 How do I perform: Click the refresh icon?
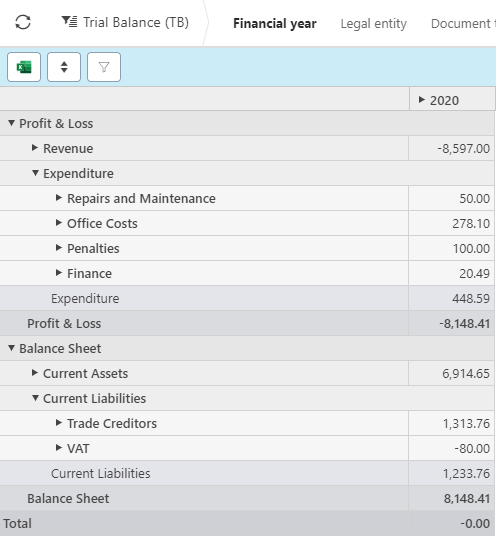[x=23, y=23]
